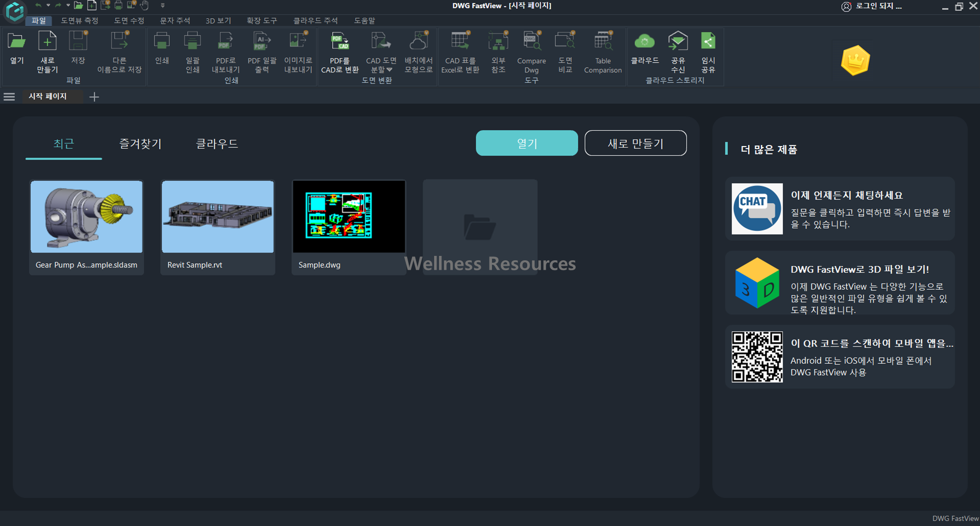
Task: Select the 파일 ribbon tab
Action: (x=39, y=21)
